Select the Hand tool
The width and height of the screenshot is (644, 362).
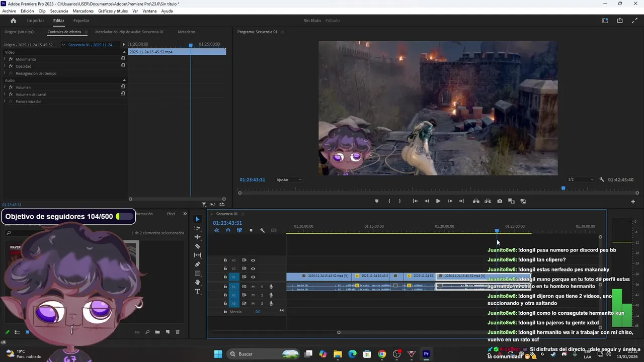197,283
